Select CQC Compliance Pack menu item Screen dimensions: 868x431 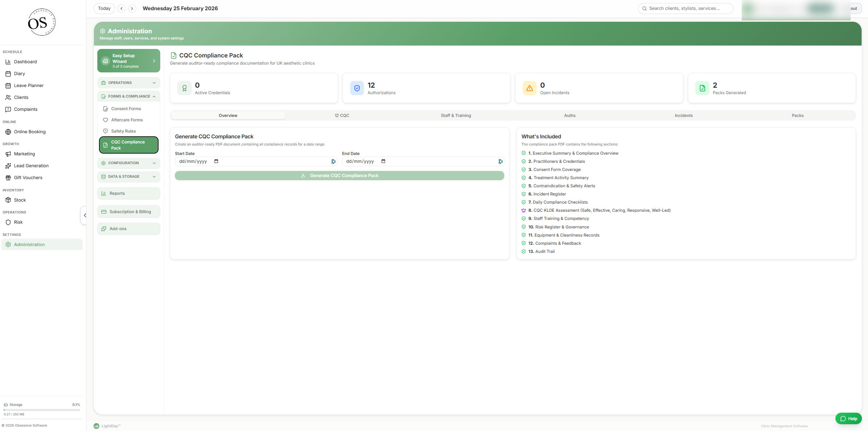click(129, 145)
